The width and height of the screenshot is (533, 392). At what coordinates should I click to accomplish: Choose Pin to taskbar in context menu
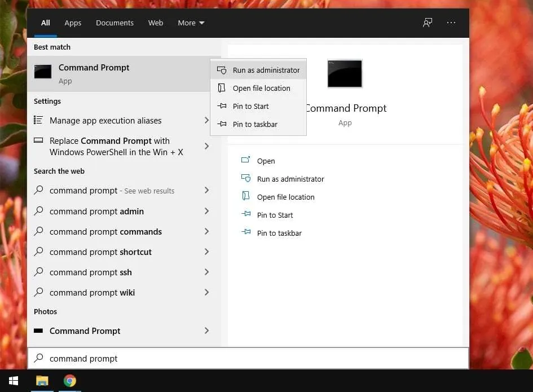tap(258, 124)
